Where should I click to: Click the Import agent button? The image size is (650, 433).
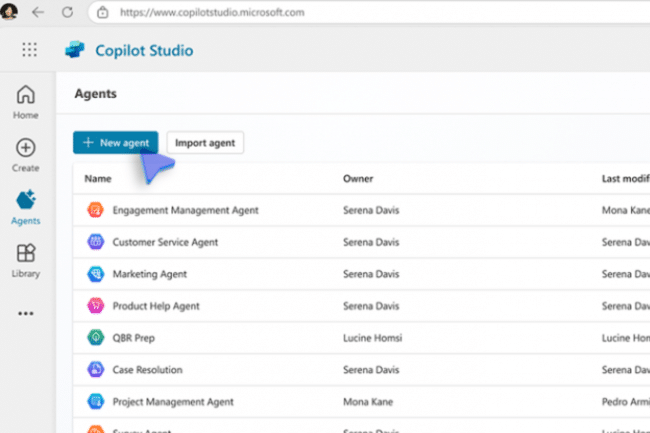(x=205, y=143)
